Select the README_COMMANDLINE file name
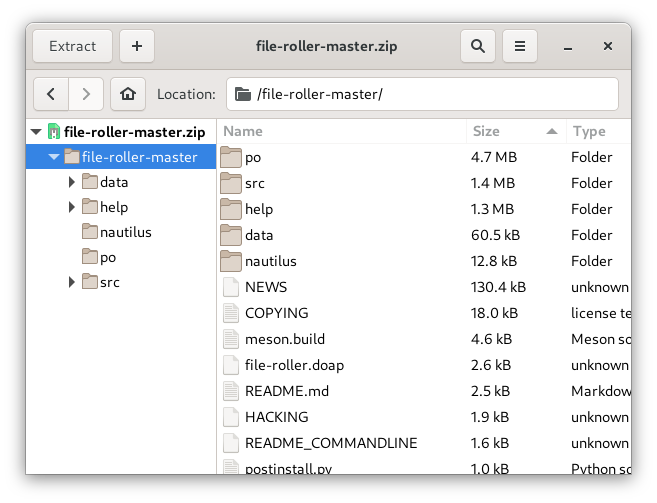This screenshot has width=657, height=503. [x=331, y=443]
